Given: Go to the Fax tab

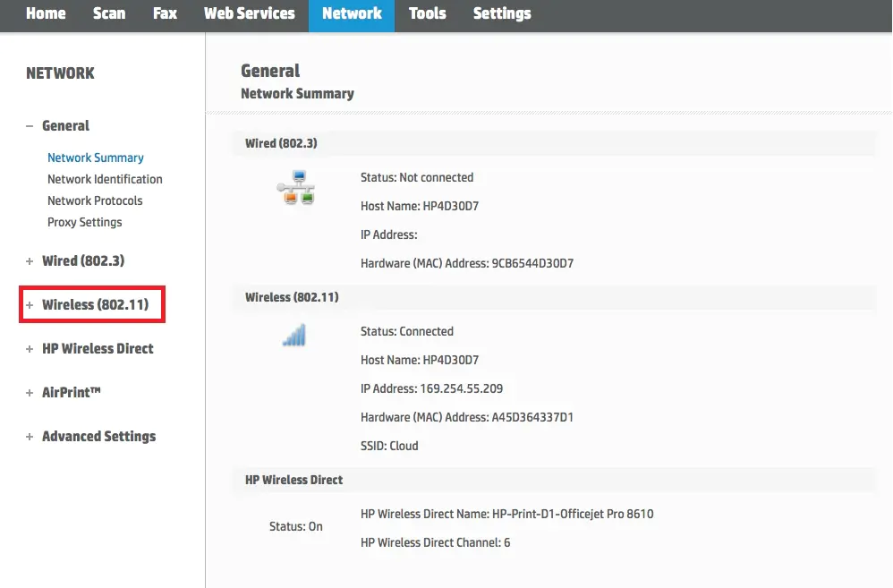Looking at the screenshot, I should click(x=165, y=13).
